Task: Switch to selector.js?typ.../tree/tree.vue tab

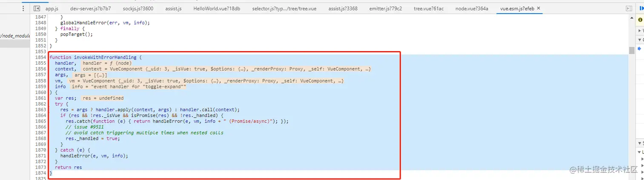Action: tap(283, 8)
